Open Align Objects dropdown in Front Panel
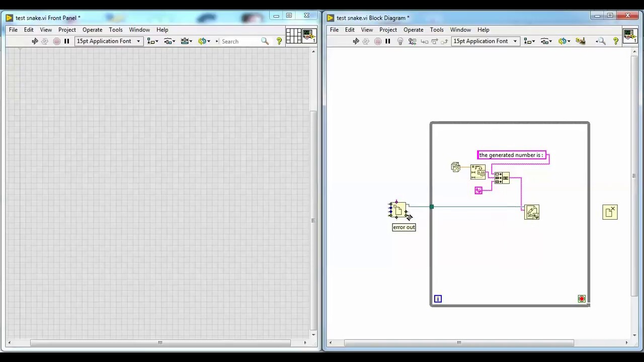Viewport: 644px width, 362px height. point(152,41)
